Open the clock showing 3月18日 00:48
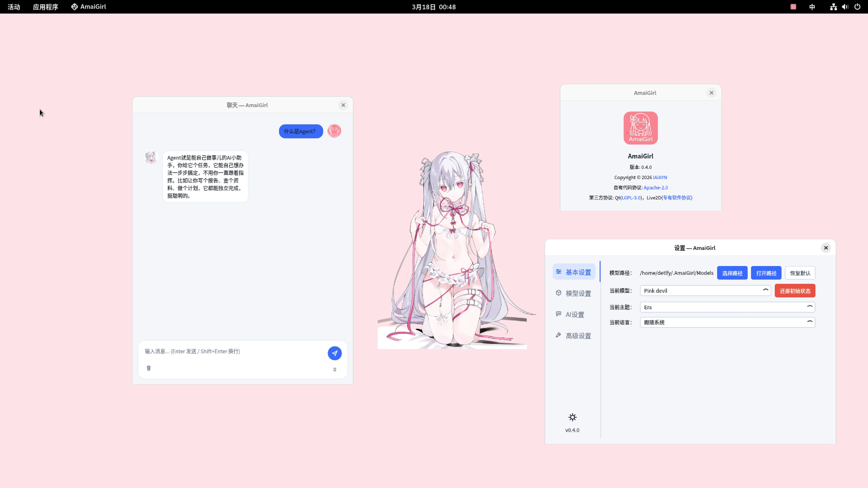 click(x=434, y=7)
